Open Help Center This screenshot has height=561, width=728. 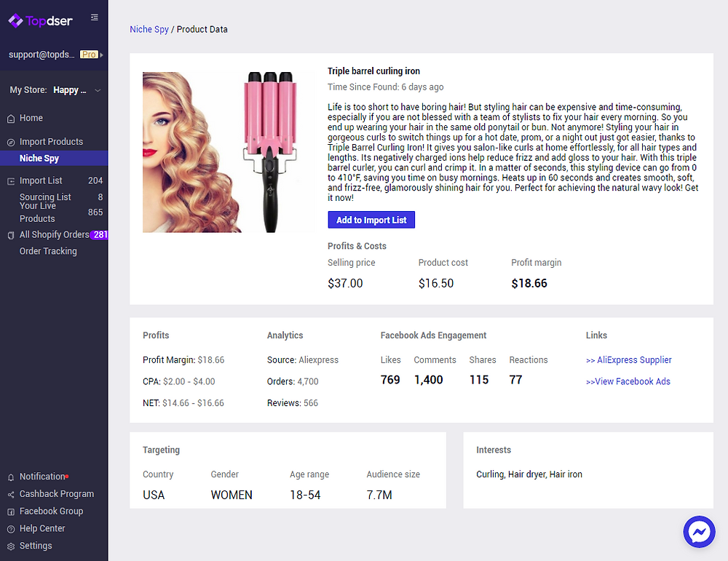[42, 528]
